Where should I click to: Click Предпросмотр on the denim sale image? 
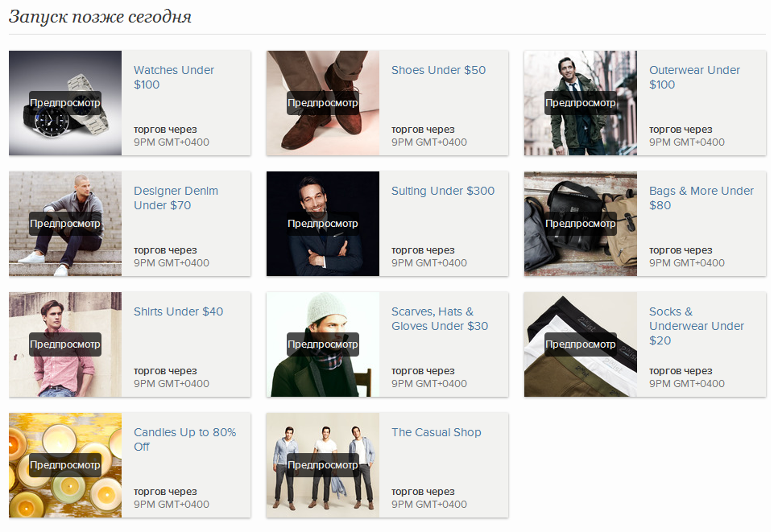[65, 224]
